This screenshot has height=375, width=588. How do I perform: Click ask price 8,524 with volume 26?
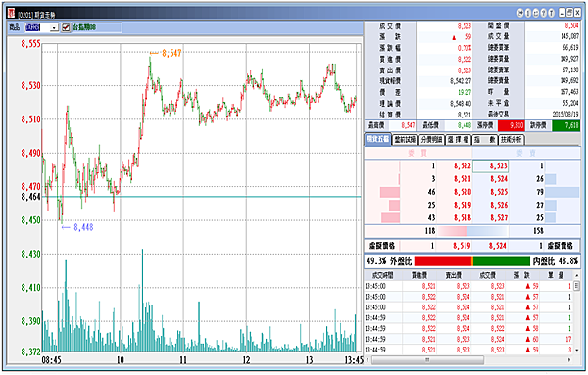499,179
